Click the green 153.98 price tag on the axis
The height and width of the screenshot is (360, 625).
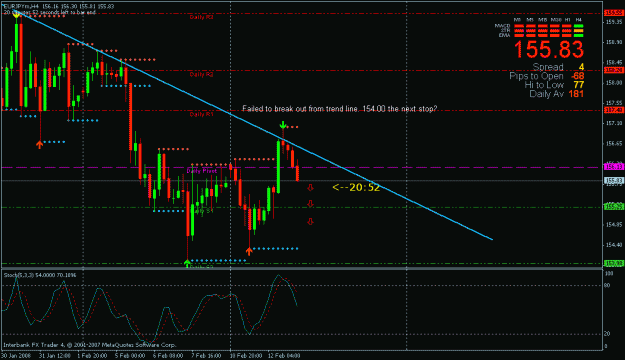coord(614,264)
